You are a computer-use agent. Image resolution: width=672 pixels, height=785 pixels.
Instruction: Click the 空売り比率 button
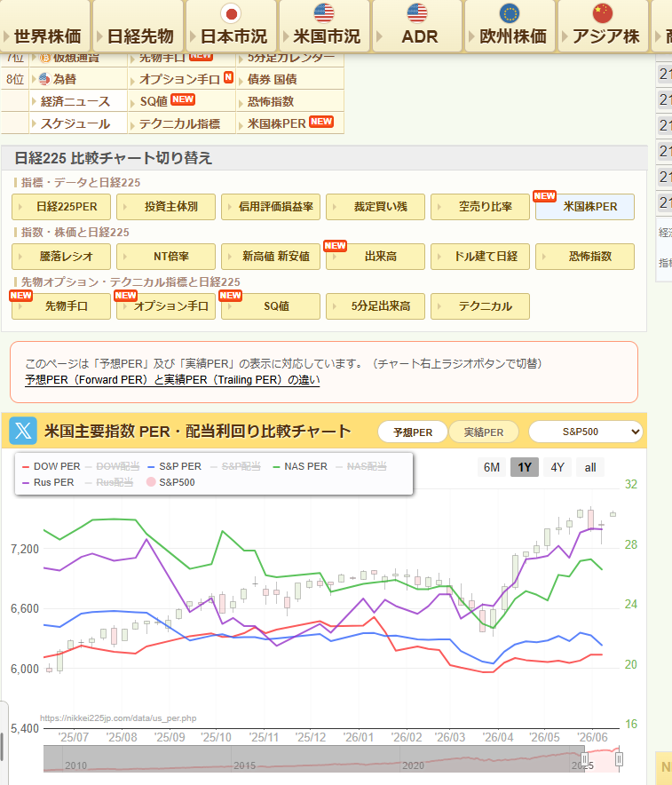pyautogui.click(x=480, y=207)
